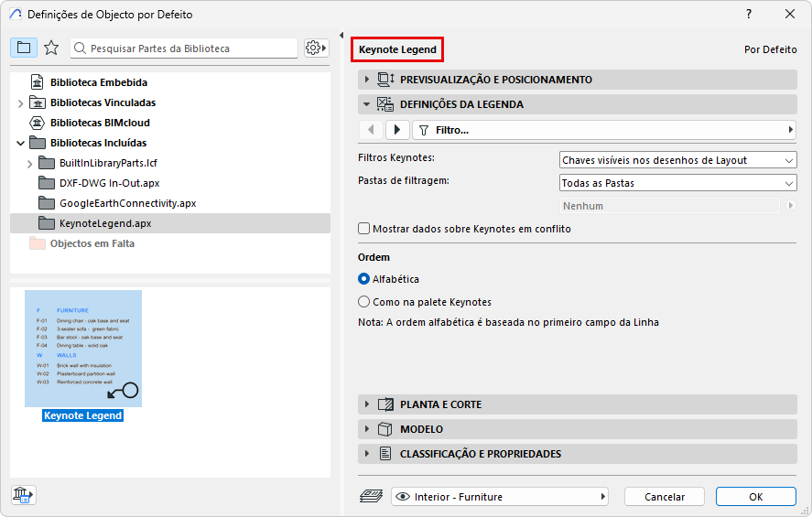The width and height of the screenshot is (812, 517).
Task: Click Previsualização e Posicionamento panel icon
Action: [x=385, y=80]
